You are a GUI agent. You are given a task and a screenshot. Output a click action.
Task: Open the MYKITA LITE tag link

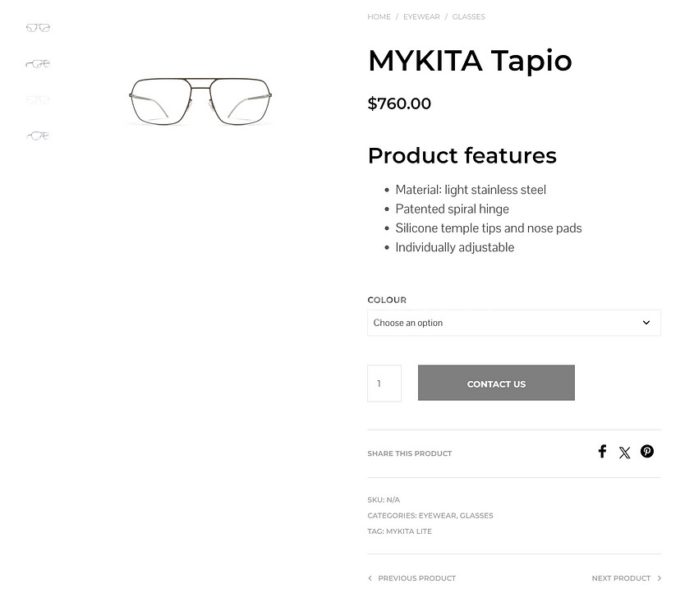coord(409,531)
